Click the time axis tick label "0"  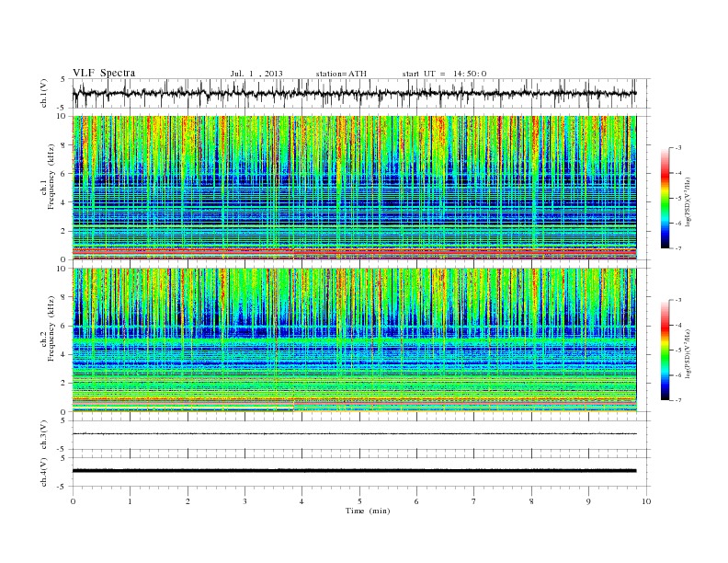tap(73, 501)
